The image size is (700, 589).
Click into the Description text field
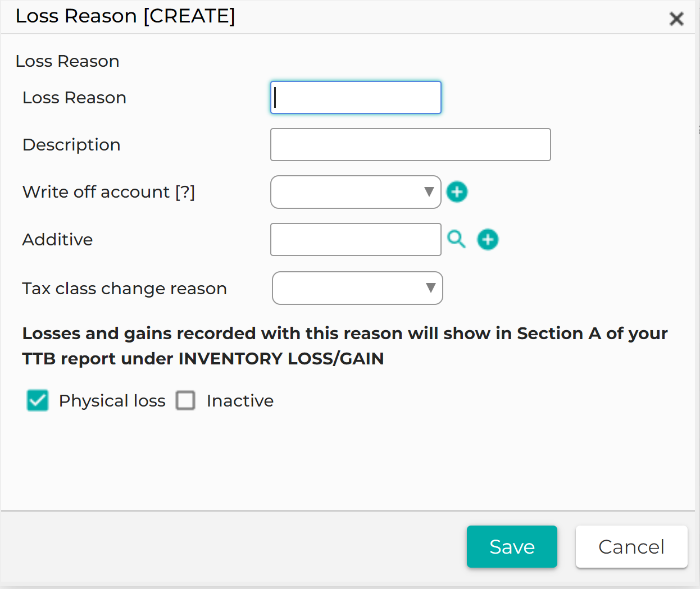click(411, 145)
